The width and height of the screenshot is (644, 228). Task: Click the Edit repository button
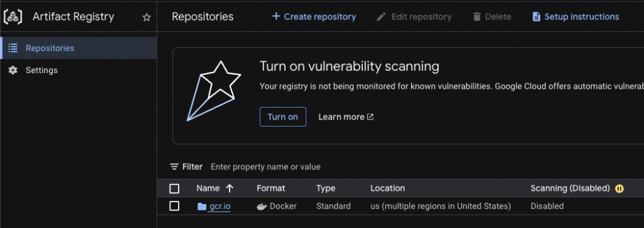[414, 17]
